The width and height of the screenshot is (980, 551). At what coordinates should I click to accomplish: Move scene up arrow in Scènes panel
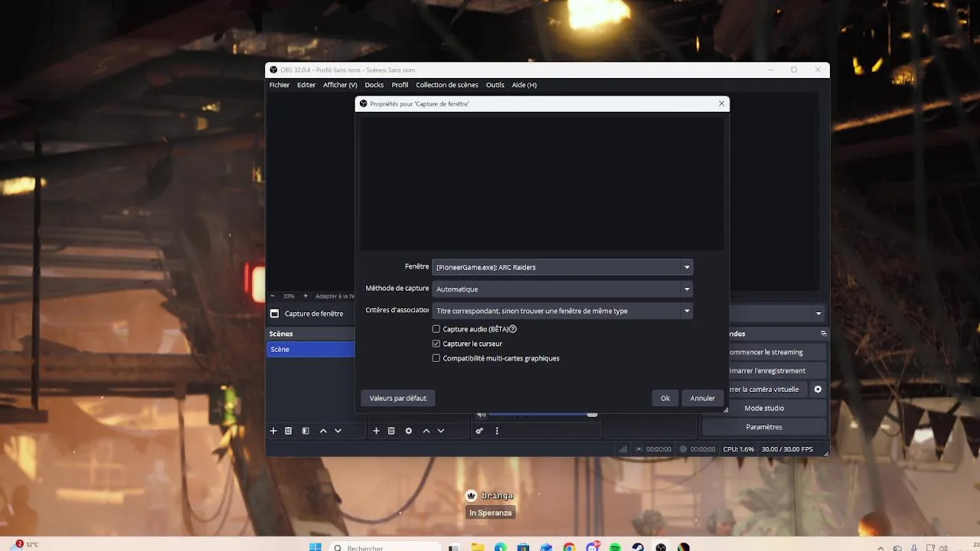[x=323, y=431]
